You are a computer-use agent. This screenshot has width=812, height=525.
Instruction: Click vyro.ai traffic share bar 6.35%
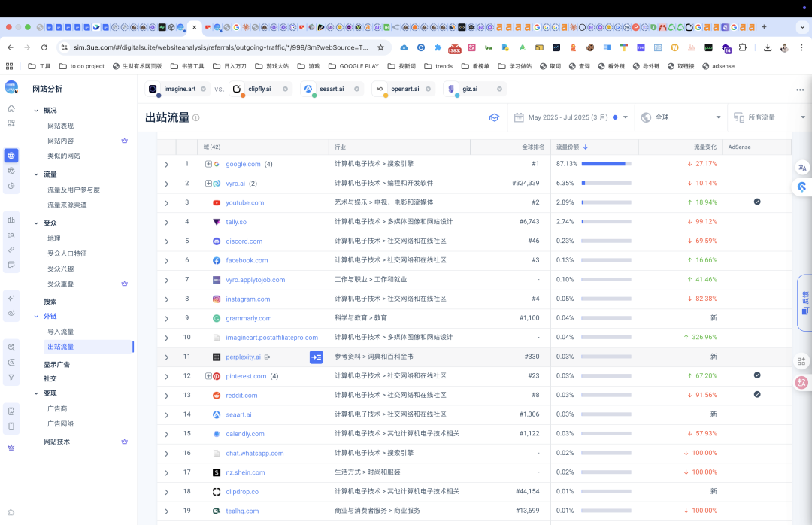tap(607, 183)
